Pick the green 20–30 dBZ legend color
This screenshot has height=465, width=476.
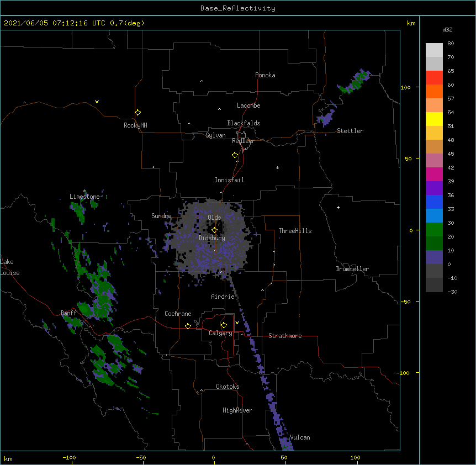pos(434,230)
